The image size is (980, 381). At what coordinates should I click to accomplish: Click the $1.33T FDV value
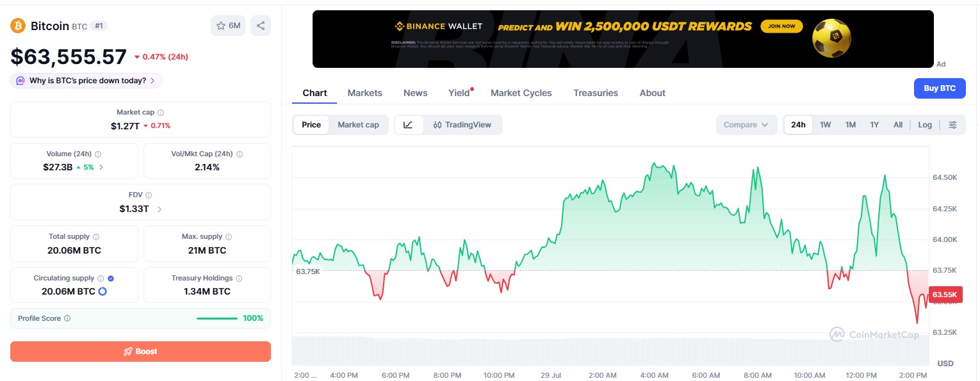(134, 209)
